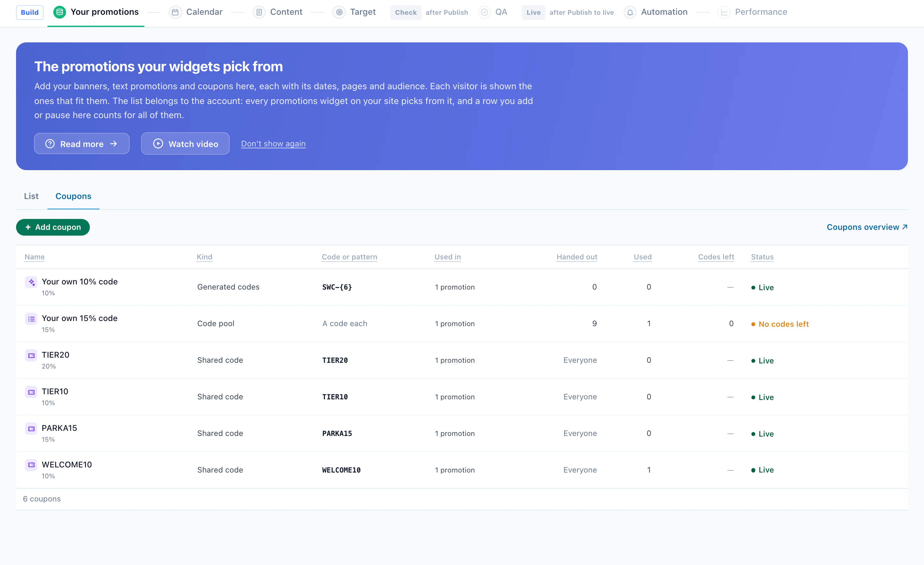Click the ticket icon beside TIER20
The image size is (924, 565).
(31, 355)
